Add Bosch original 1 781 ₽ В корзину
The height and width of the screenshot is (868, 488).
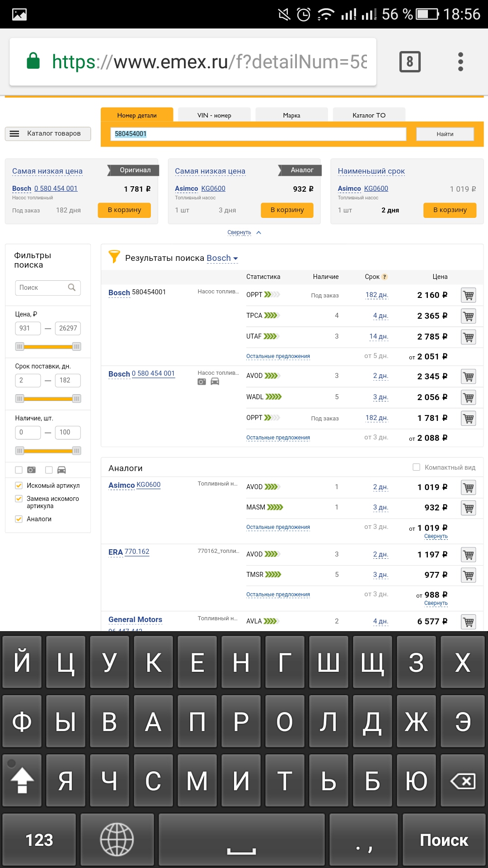coord(124,210)
